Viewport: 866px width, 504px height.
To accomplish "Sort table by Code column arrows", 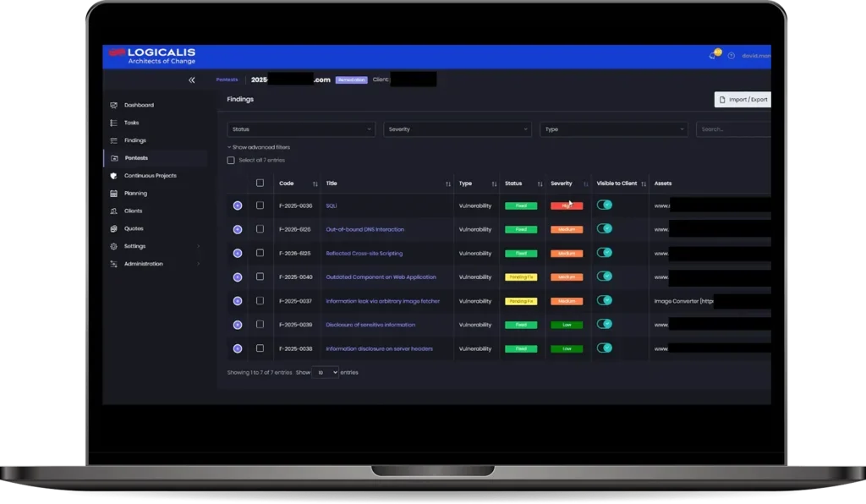I will (x=315, y=184).
